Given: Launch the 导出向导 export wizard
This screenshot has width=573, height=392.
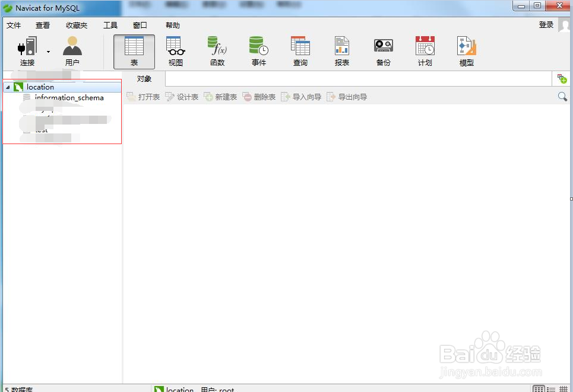Looking at the screenshot, I should [347, 97].
